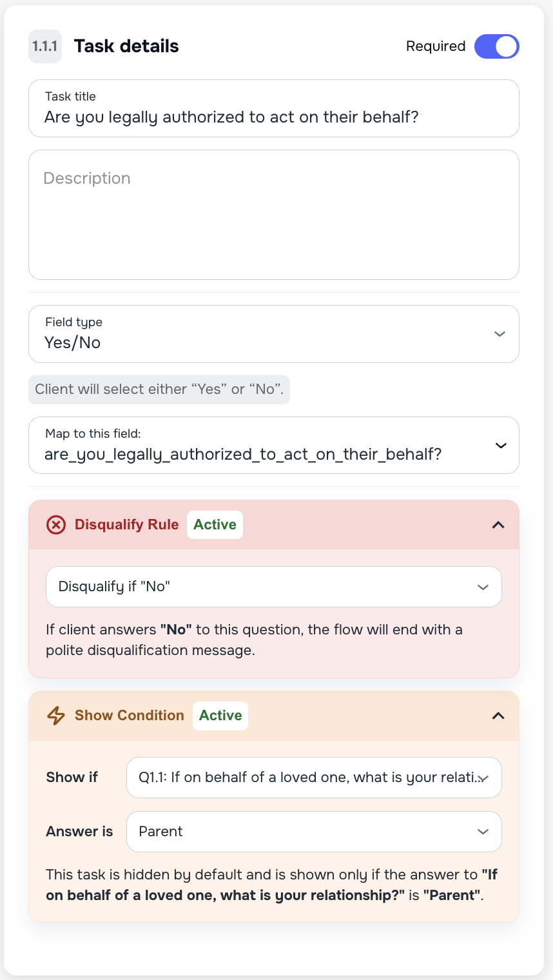Collapse the Show Condition section
The image size is (553, 980).
click(498, 715)
